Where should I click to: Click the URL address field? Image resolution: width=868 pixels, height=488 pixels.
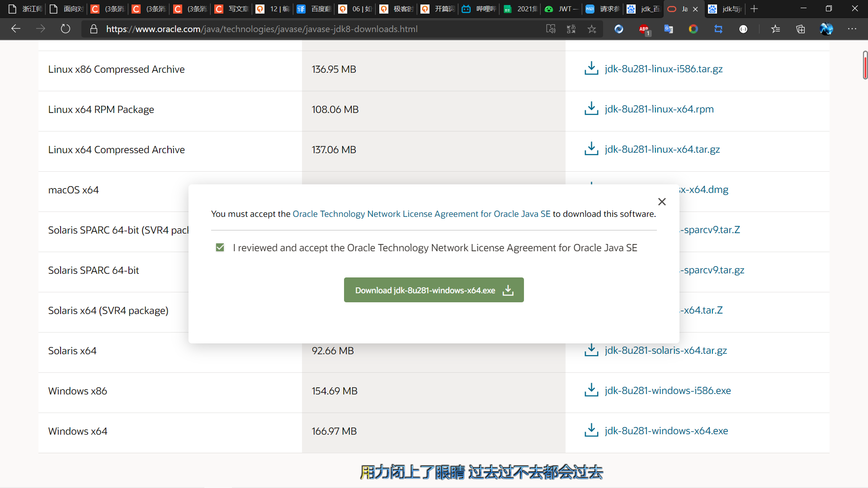coord(316,29)
